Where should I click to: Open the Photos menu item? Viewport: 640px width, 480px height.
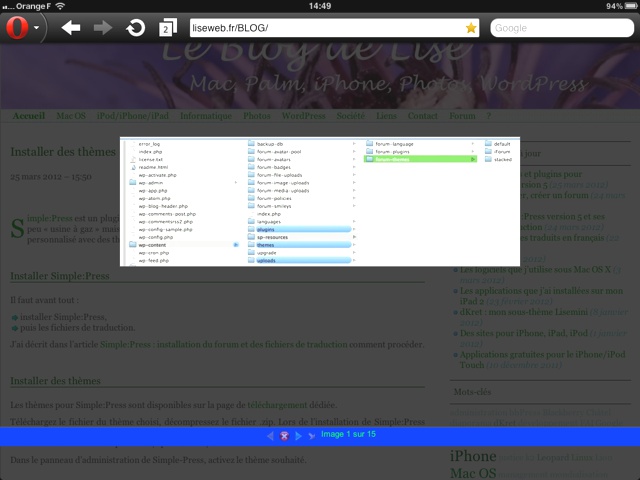[256, 116]
